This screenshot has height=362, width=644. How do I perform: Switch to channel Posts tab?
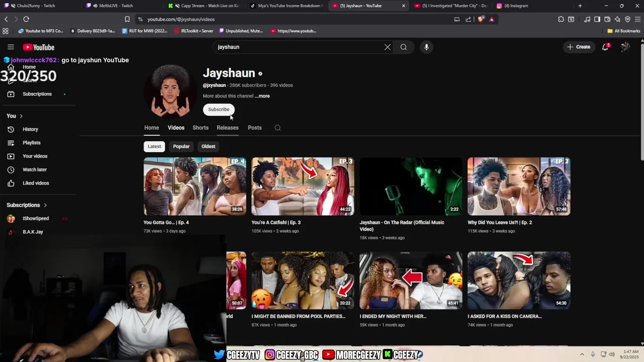click(x=255, y=128)
